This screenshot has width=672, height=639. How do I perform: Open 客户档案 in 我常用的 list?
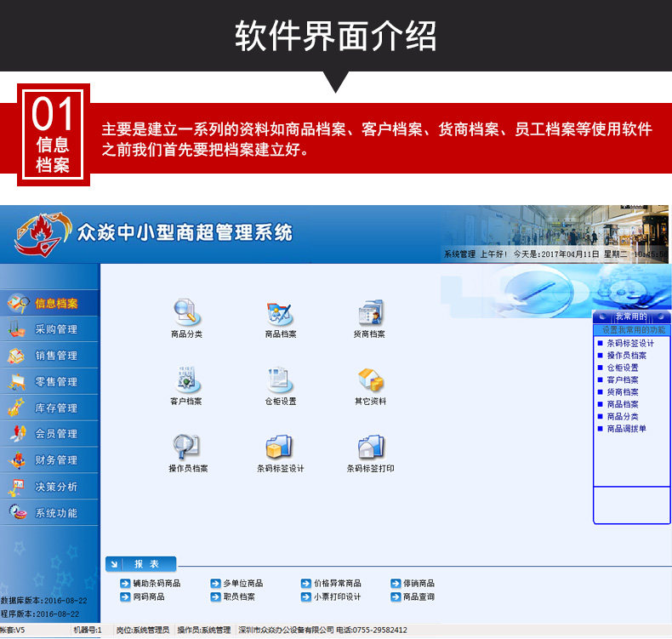(x=623, y=379)
